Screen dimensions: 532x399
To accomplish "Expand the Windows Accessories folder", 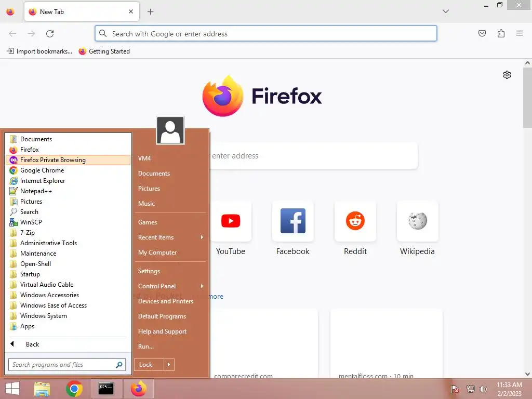I will pyautogui.click(x=68, y=295).
